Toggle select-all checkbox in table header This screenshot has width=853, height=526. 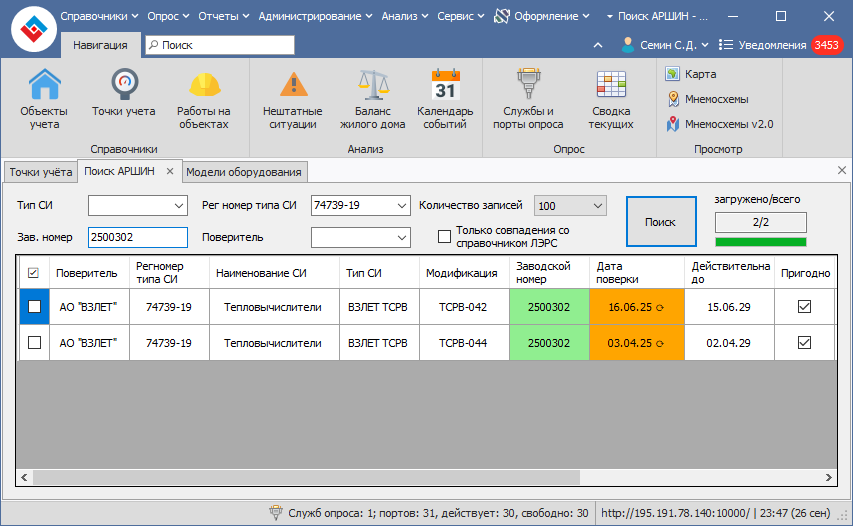tap(34, 273)
